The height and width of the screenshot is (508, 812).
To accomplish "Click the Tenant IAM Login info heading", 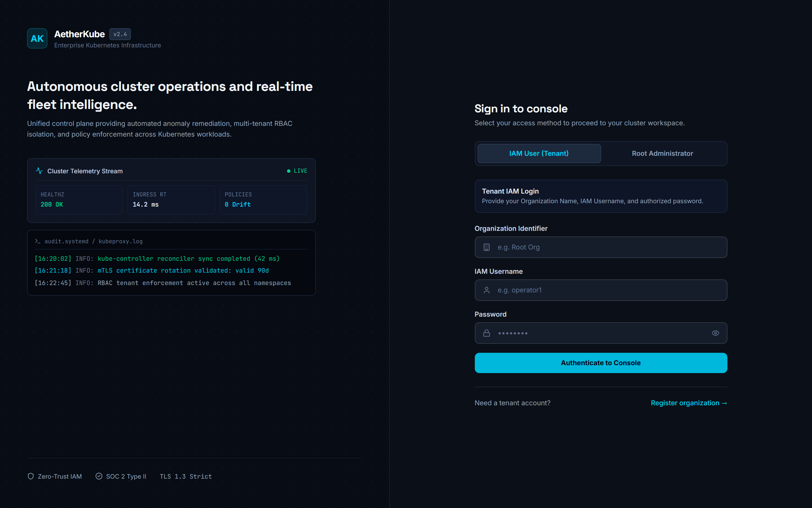I will click(x=510, y=191).
